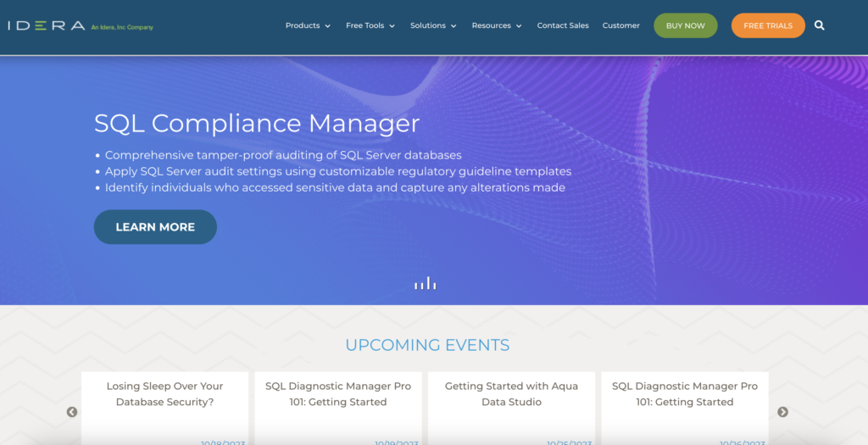Click the orange FREE TRIALS button
The image size is (868, 445).
click(x=768, y=25)
